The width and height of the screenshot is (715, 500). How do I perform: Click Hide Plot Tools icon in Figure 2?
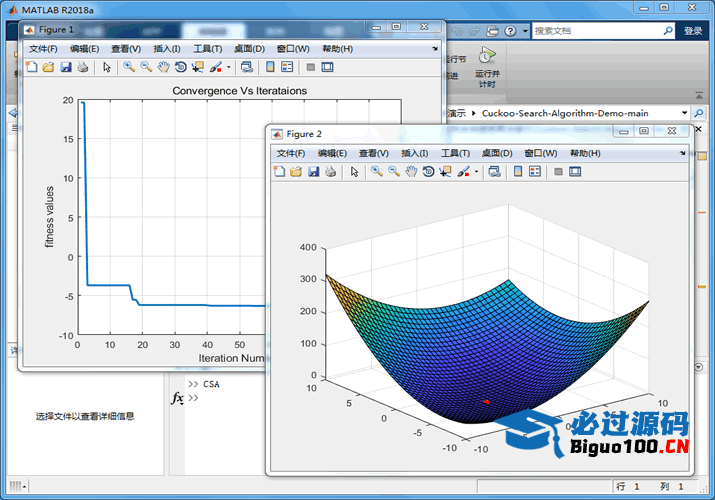pyautogui.click(x=558, y=171)
